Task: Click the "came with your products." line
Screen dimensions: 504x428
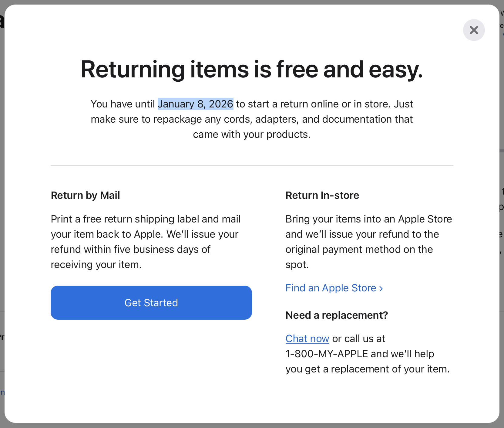Action: pos(252,134)
